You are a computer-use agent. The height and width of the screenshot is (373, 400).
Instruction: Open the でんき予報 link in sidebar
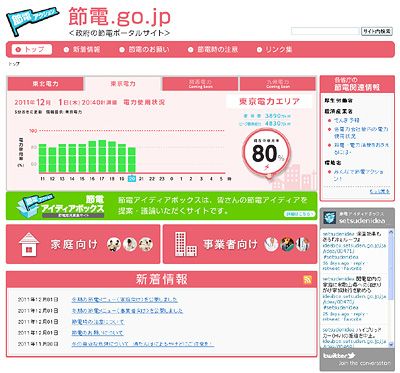point(347,120)
